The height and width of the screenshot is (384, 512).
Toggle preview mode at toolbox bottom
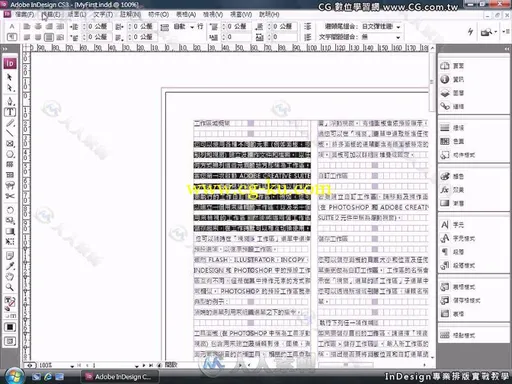pyautogui.click(x=10, y=341)
